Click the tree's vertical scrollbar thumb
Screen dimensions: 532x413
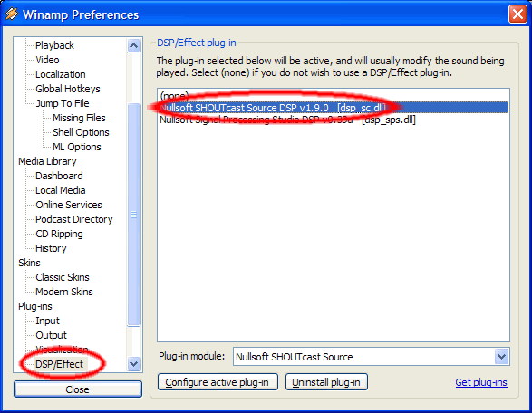(133, 215)
